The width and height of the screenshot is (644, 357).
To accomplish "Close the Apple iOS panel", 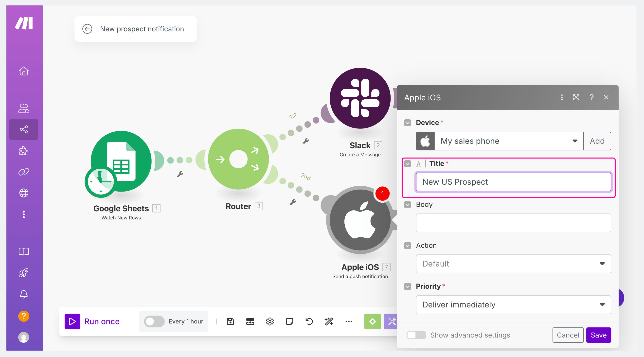I will click(606, 97).
